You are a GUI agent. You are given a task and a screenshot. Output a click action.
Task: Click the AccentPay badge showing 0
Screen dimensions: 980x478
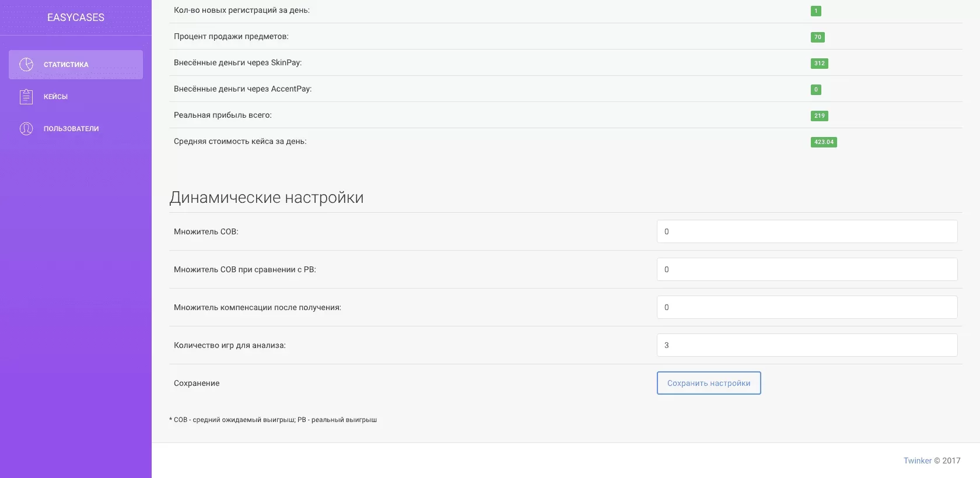pos(815,90)
